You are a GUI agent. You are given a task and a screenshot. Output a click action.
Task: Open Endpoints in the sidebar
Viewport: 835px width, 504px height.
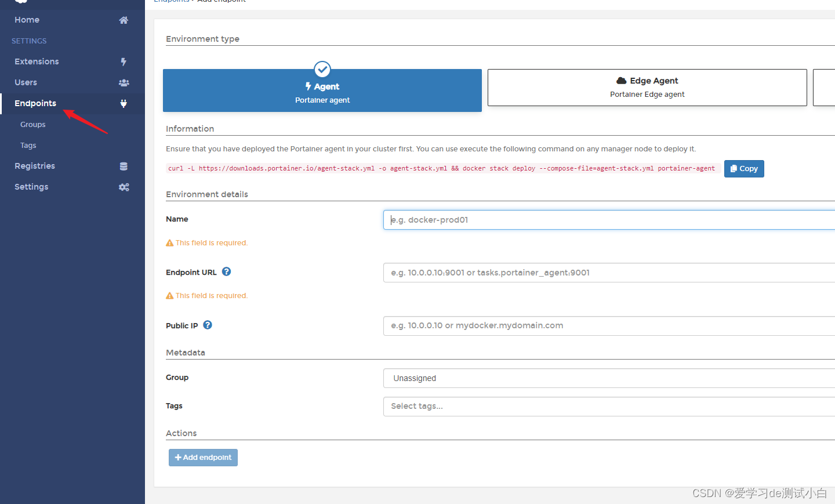(x=72, y=103)
